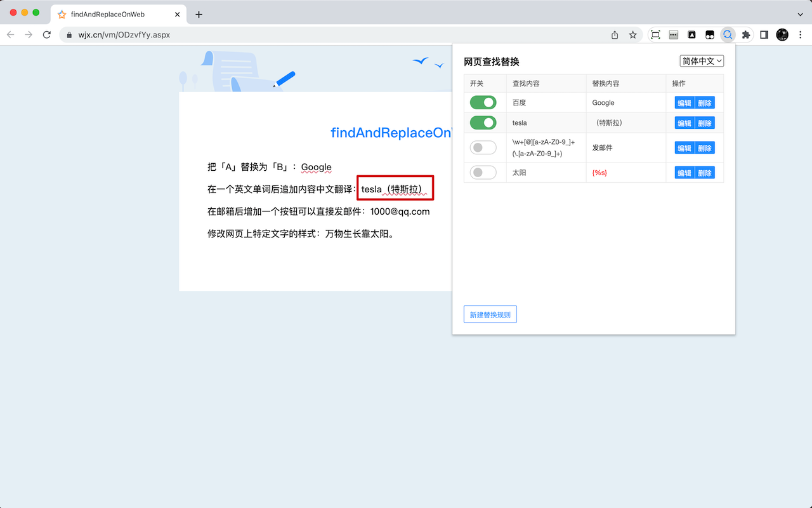Open the side panel icon

click(x=764, y=35)
